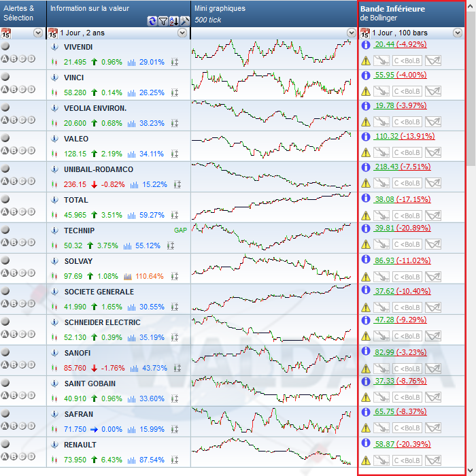Click scrollbar down arrow
The image size is (476, 476).
point(471,471)
